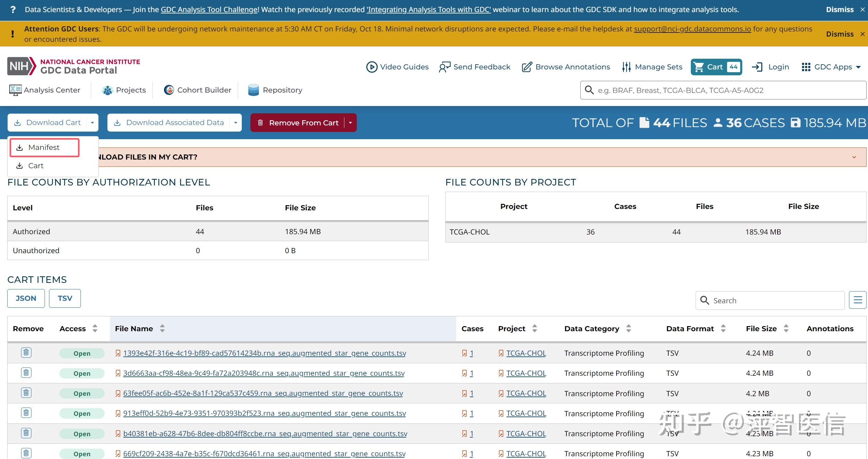
Task: Sort the table by File Name
Action: [x=162, y=328]
